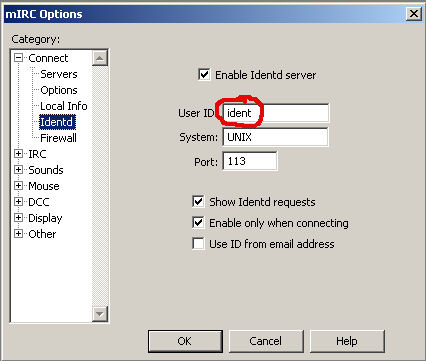Select the Connect category label
The image size is (426, 361).
point(48,58)
